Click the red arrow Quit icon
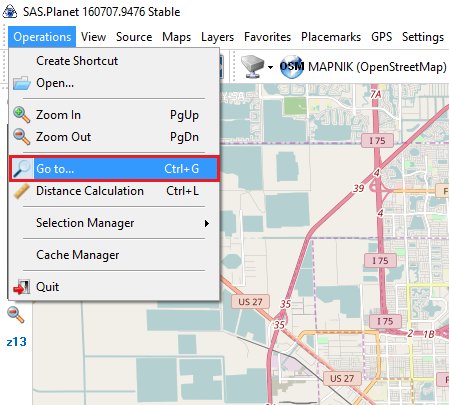The width and height of the screenshot is (449, 405). [21, 287]
